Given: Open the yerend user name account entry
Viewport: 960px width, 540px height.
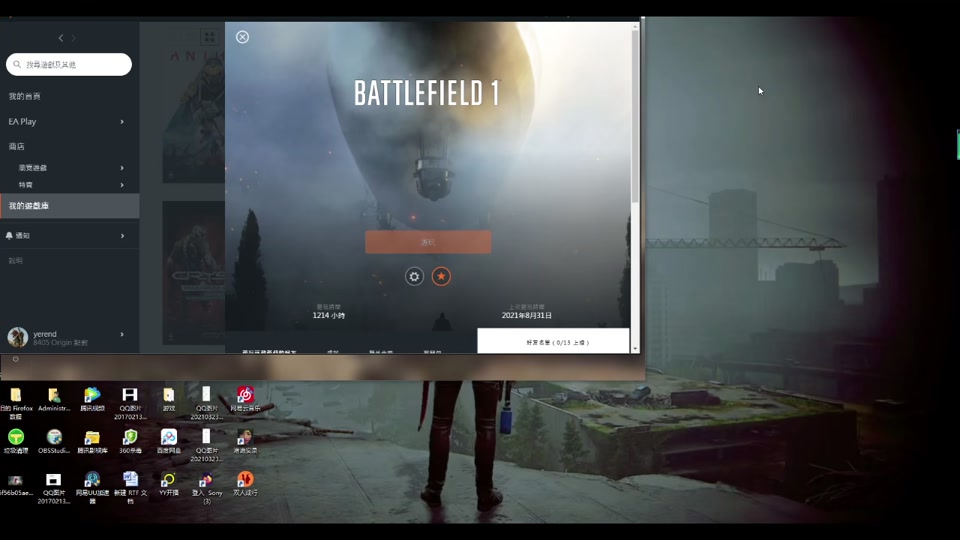Looking at the screenshot, I should click(45, 334).
